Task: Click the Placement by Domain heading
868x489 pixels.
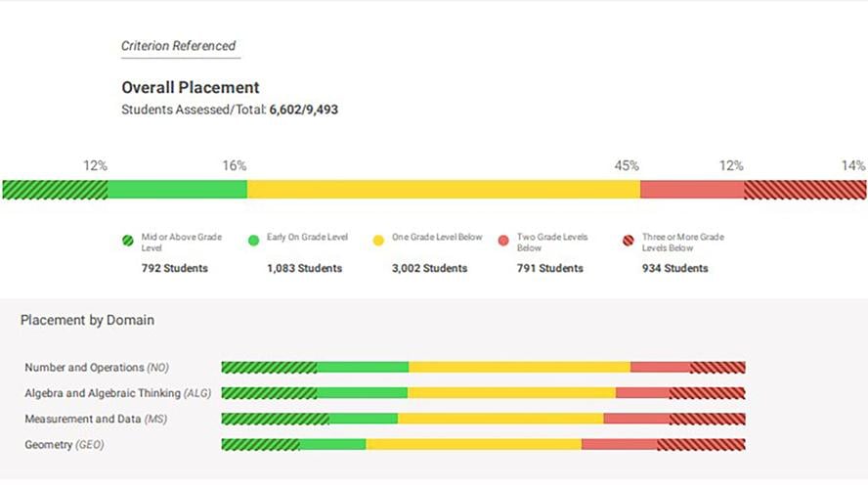Action: pos(87,320)
